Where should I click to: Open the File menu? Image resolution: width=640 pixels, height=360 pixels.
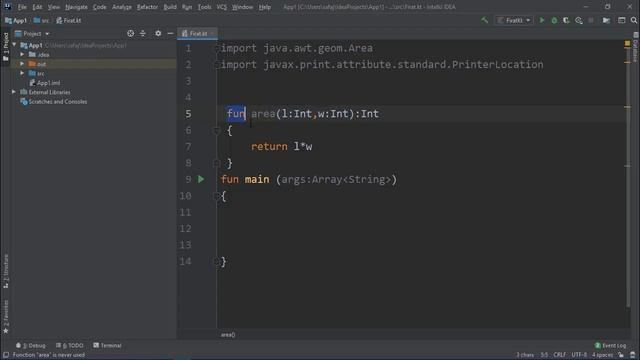coord(22,7)
